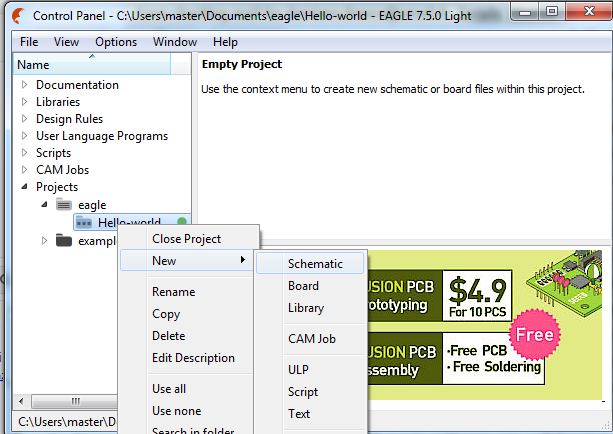Click the Fusion PCB prototyping $4.9 ad
The width and height of the screenshot is (613, 434).
440,296
